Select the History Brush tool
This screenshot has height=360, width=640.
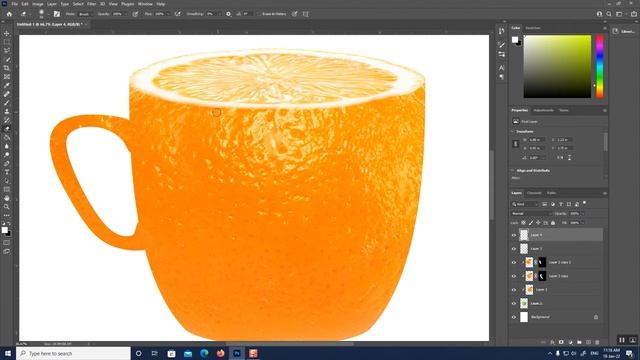click(7, 120)
